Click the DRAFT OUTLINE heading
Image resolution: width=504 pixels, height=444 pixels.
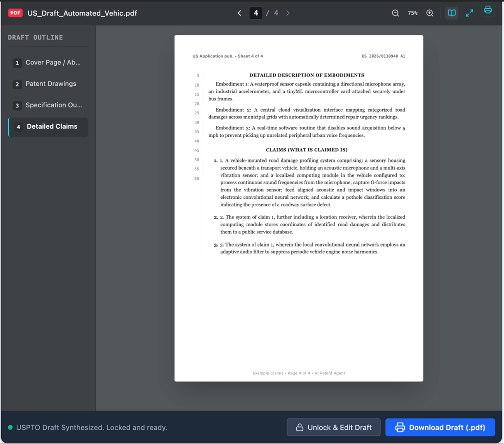(x=35, y=37)
